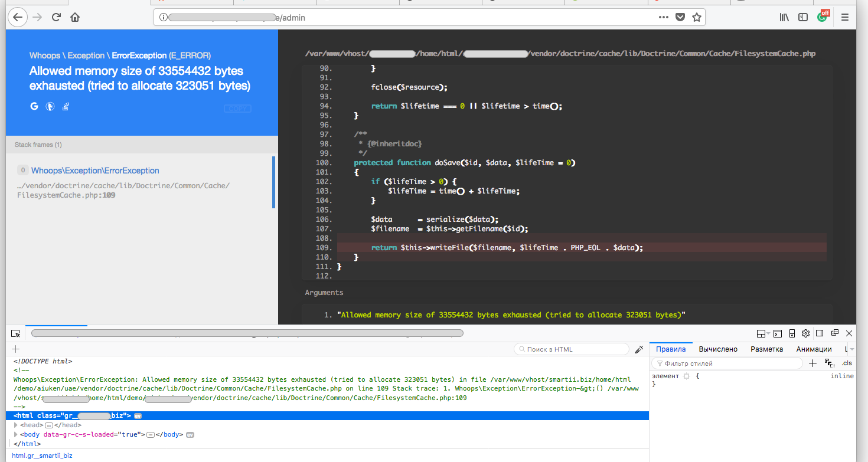Open devtools settings gear
Screen dimensions: 868x462
click(805, 334)
